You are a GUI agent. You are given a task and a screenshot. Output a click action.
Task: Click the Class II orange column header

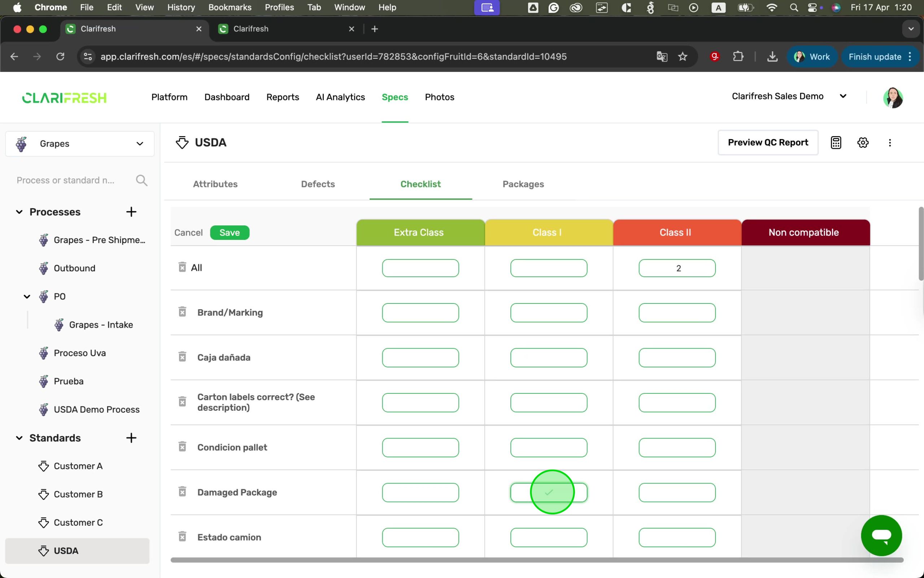(677, 232)
